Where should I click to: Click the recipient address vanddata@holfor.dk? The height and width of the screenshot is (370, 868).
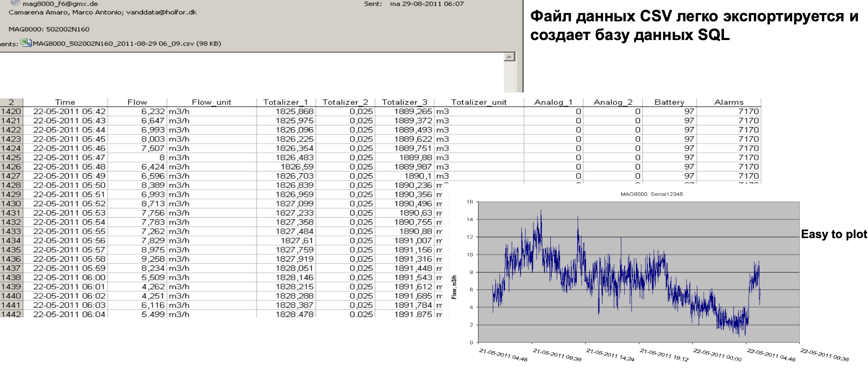pyautogui.click(x=161, y=12)
